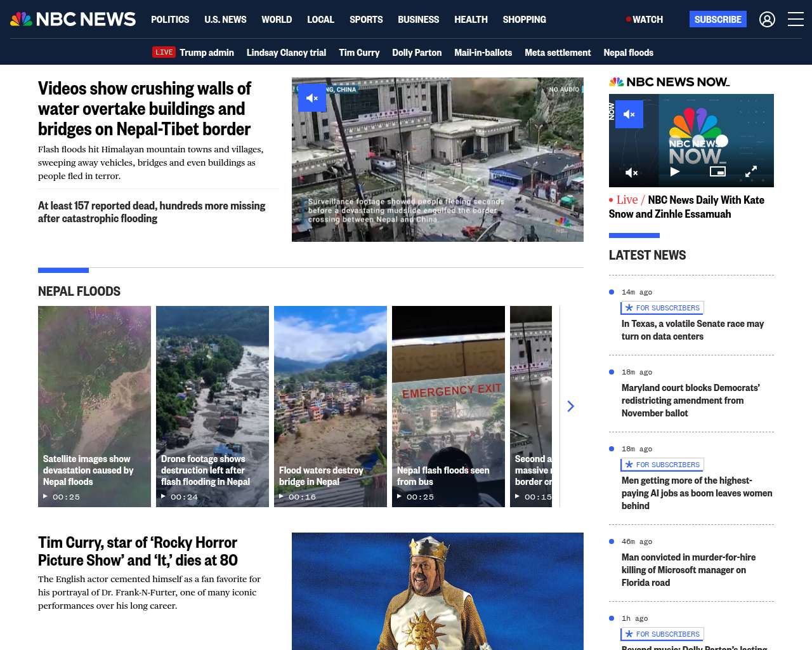Click the Tim Curry king costume photo

(438, 591)
